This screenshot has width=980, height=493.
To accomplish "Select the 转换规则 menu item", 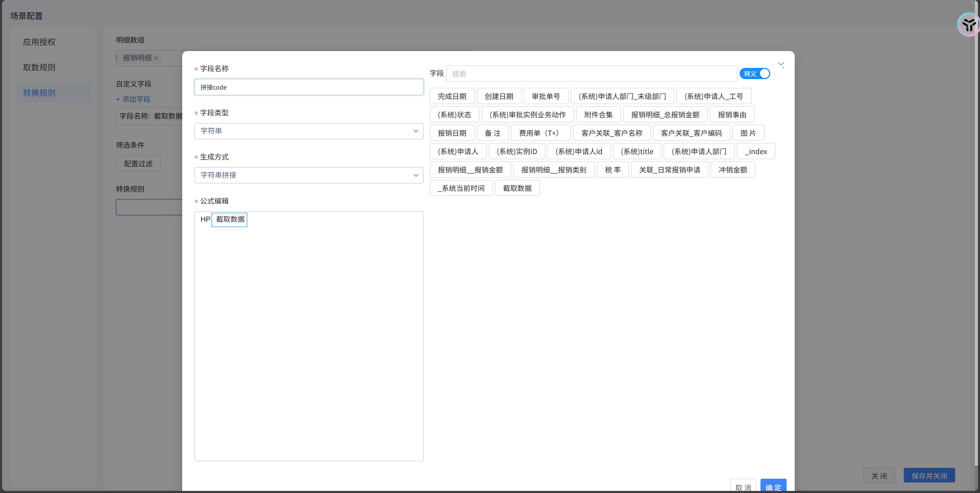I will 39,93.
